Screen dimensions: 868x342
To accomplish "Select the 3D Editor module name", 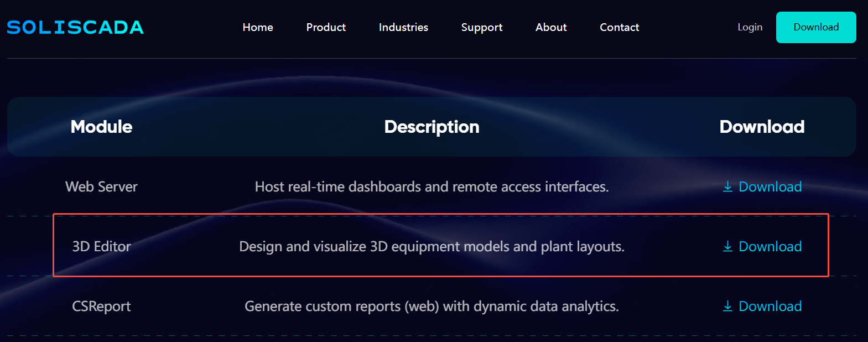I will point(101,246).
